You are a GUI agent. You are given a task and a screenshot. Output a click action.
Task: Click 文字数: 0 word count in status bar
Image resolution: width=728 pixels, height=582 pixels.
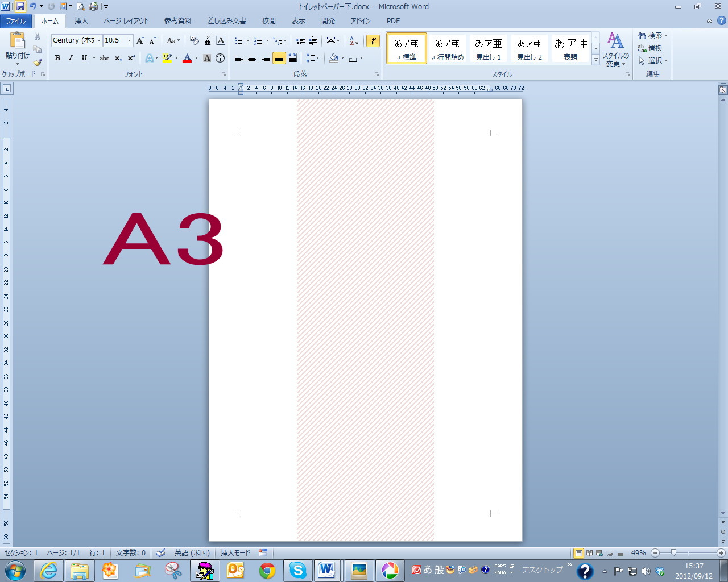pos(131,552)
